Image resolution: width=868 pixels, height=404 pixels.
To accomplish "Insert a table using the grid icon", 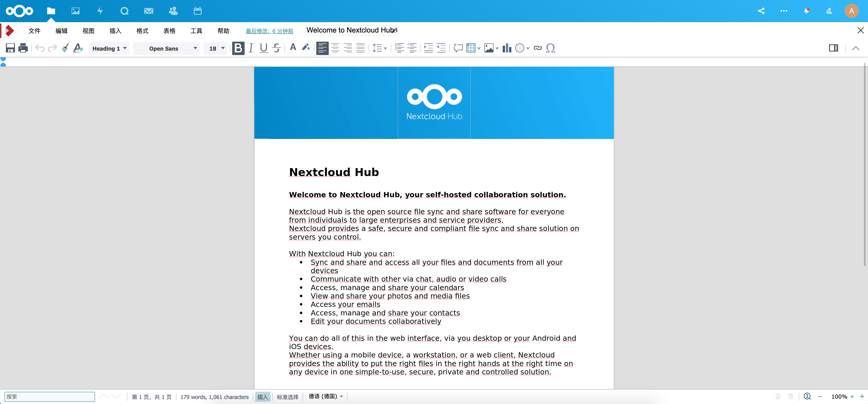I will [471, 48].
